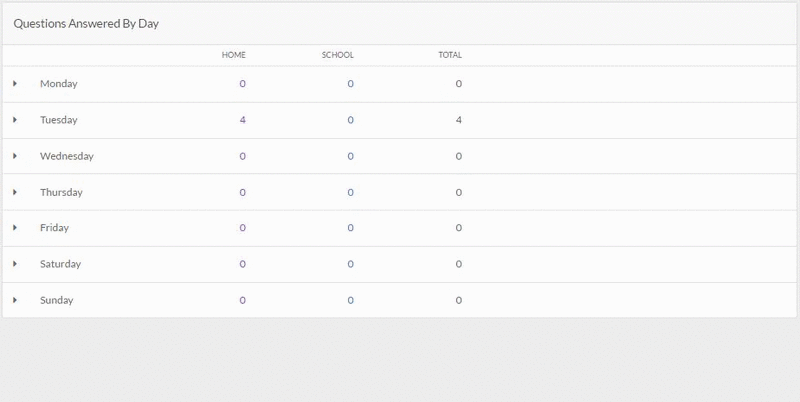This screenshot has width=800, height=402.
Task: Expand the Thursday row arrow
Action: pos(15,192)
